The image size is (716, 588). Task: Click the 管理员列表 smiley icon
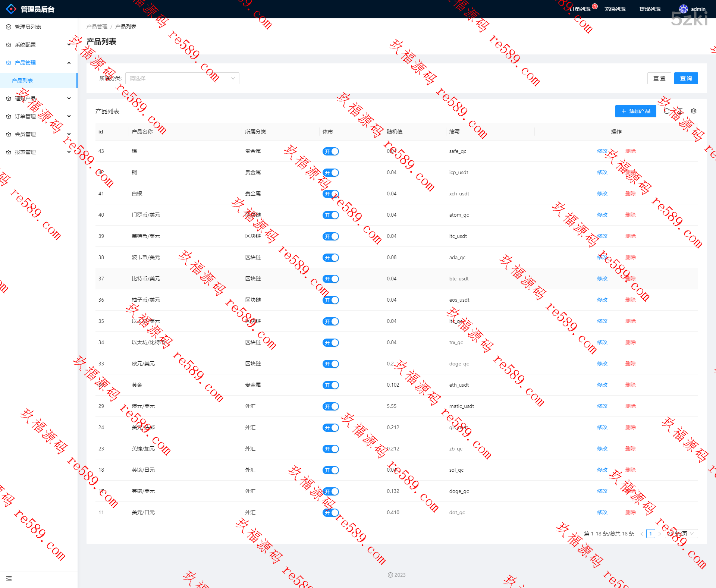9,27
